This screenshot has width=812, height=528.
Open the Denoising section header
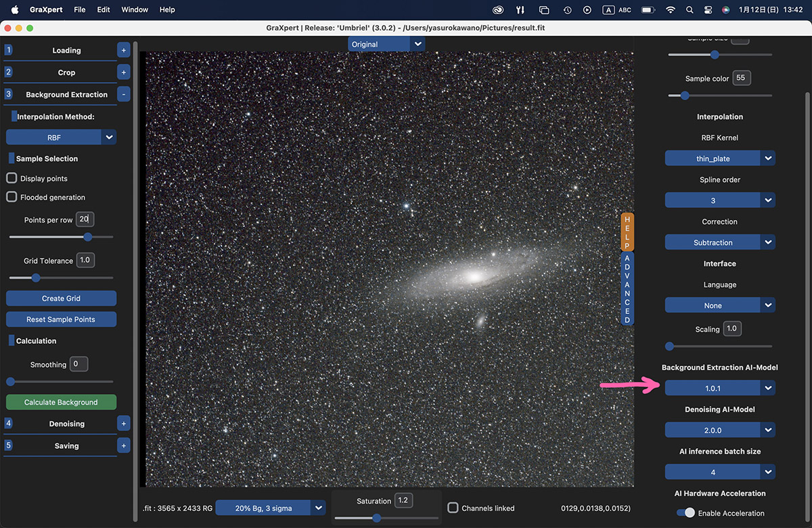[x=66, y=424]
